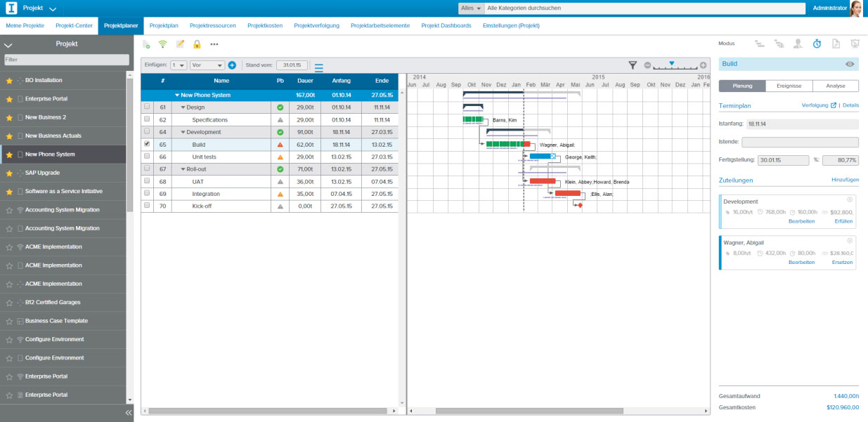Select the resource person mode icon

(x=798, y=44)
